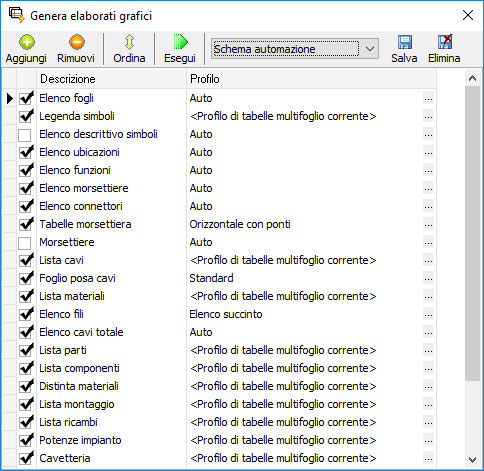Uncheck the Lista cavi checkbox
Image resolution: width=484 pixels, height=471 pixels.
(x=25, y=260)
